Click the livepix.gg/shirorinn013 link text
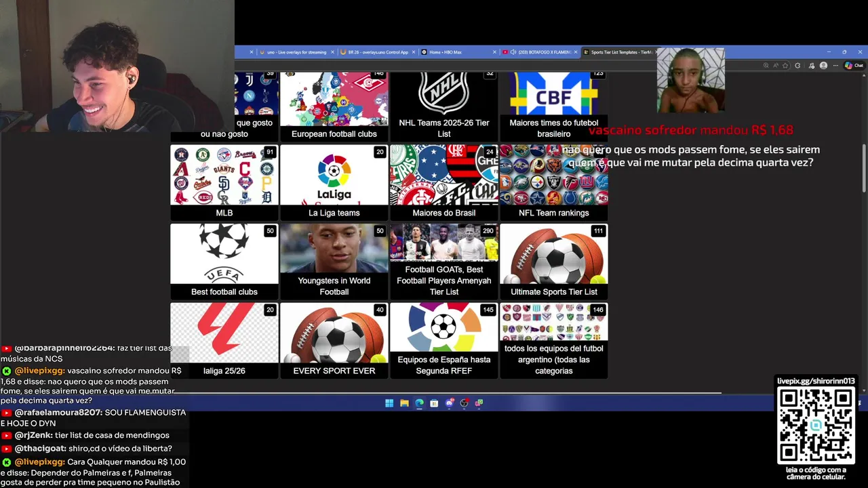The height and width of the screenshot is (488, 868). 816,381
